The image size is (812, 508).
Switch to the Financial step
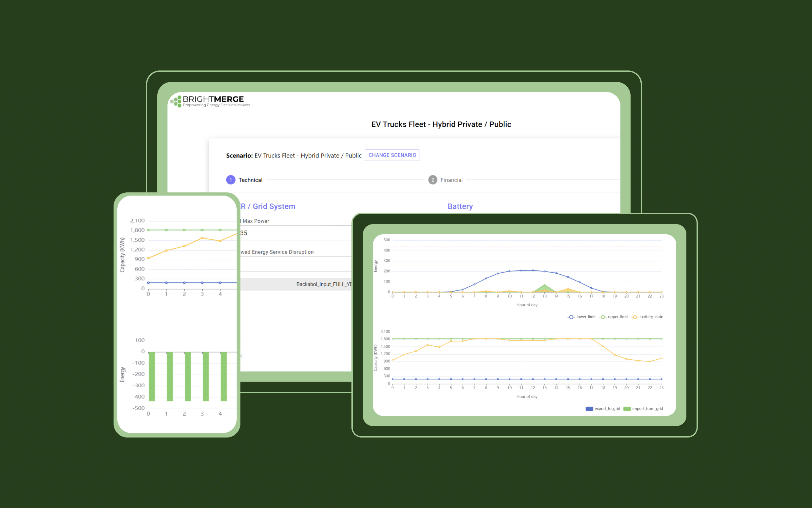pyautogui.click(x=445, y=180)
